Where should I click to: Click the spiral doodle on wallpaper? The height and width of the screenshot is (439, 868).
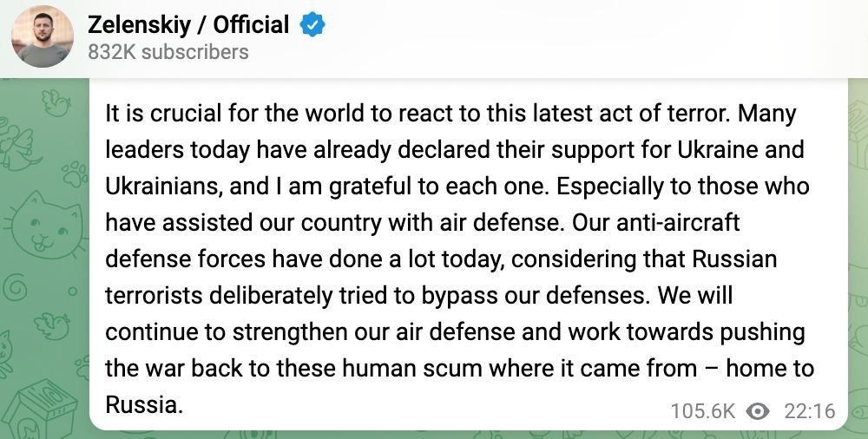(17, 285)
